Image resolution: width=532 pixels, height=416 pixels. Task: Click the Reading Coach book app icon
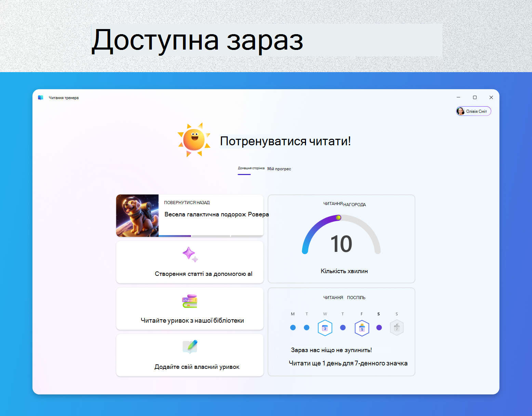tap(41, 98)
